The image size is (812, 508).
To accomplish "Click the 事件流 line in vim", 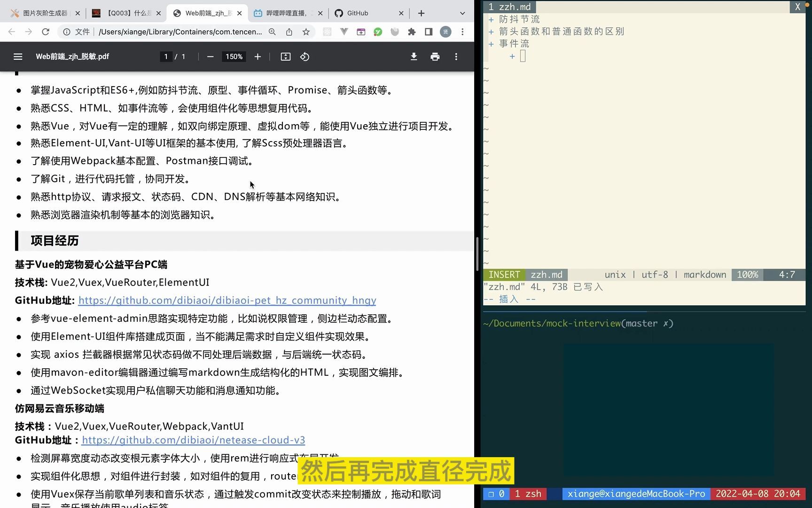I will click(x=514, y=44).
